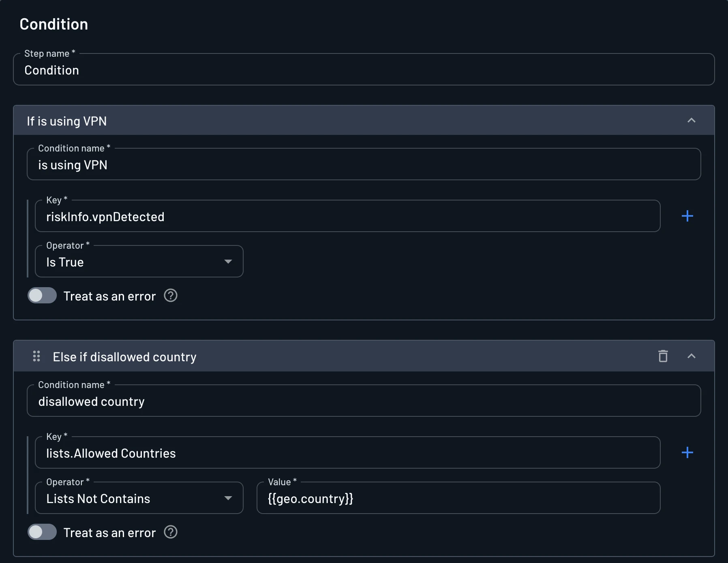The height and width of the screenshot is (563, 728).
Task: Delete the disallowed country condition with trash icon
Action: (663, 356)
